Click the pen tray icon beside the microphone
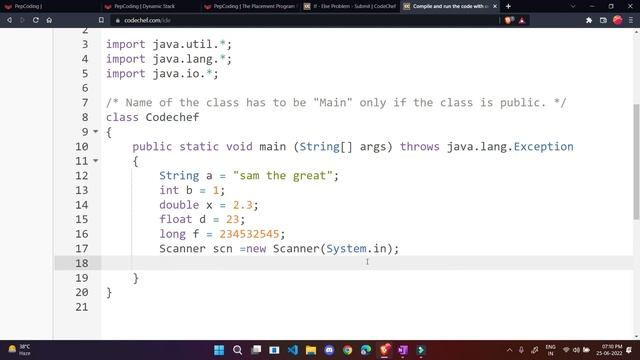This screenshot has height=360, width=640. pos(535,350)
